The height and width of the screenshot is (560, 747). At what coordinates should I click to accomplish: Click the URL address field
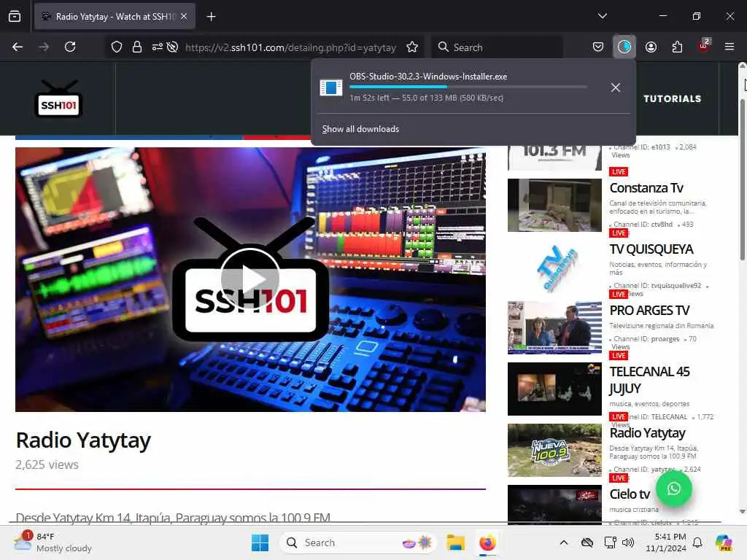[290, 47]
